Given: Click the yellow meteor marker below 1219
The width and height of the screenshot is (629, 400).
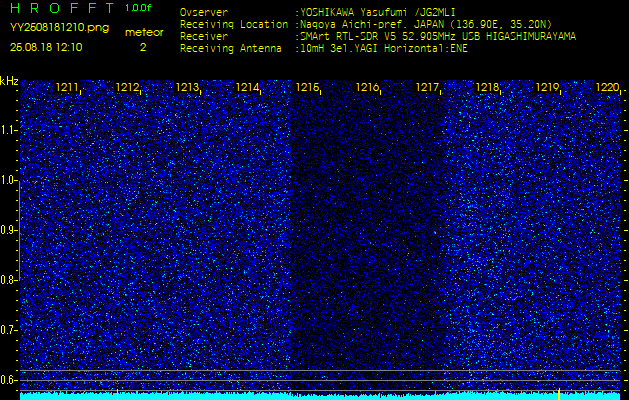Looking at the screenshot, I should pos(559,394).
